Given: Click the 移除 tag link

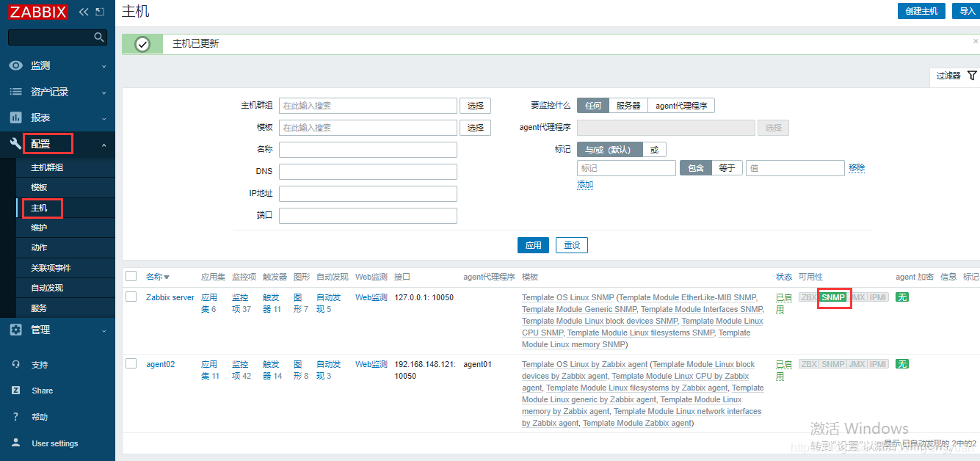Looking at the screenshot, I should (x=857, y=168).
